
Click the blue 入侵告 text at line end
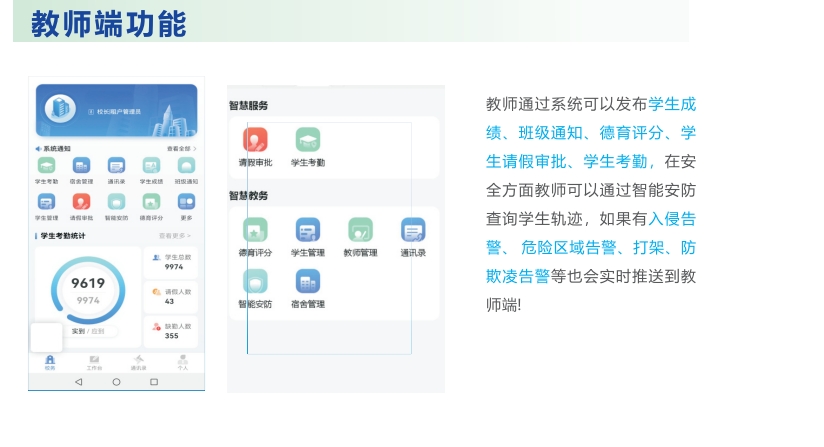[x=672, y=219]
